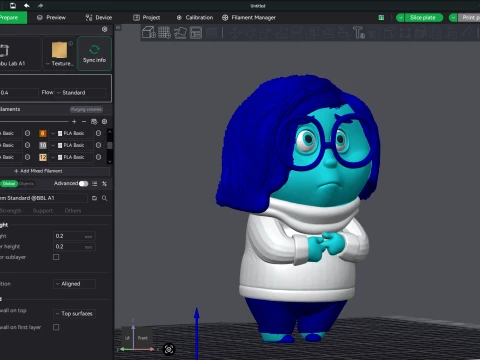Click the collapse sidebar icon
The height and width of the screenshot is (360, 480).
point(118,28)
